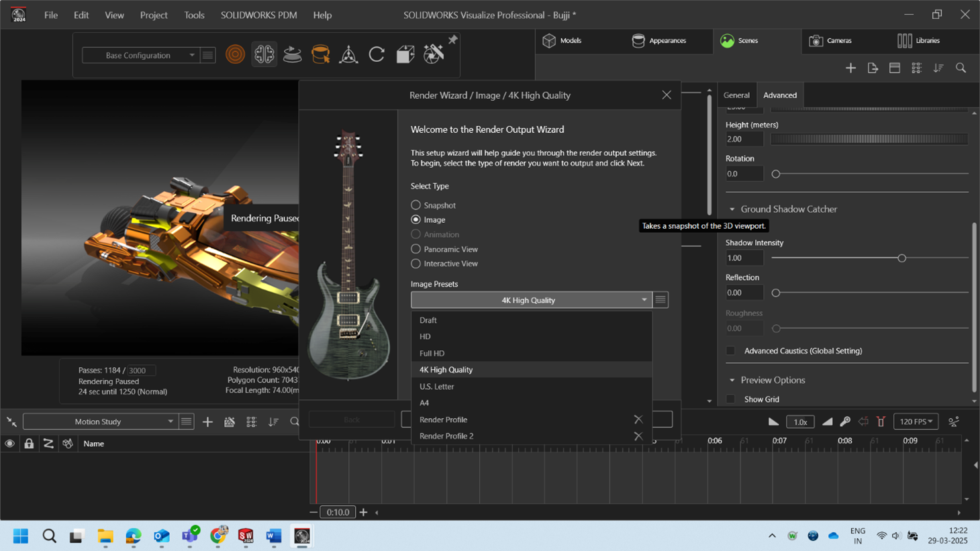Open the Tools menu
The width and height of the screenshot is (980, 551).
pyautogui.click(x=194, y=15)
